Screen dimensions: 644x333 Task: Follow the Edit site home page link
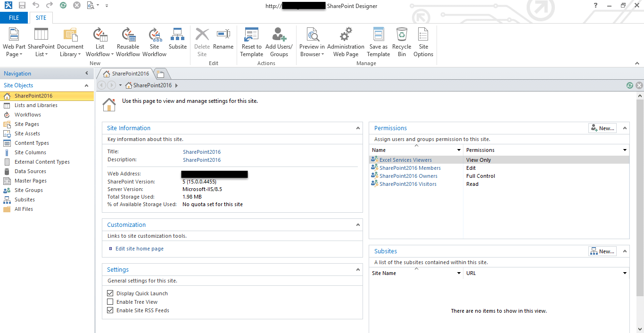[x=140, y=249]
